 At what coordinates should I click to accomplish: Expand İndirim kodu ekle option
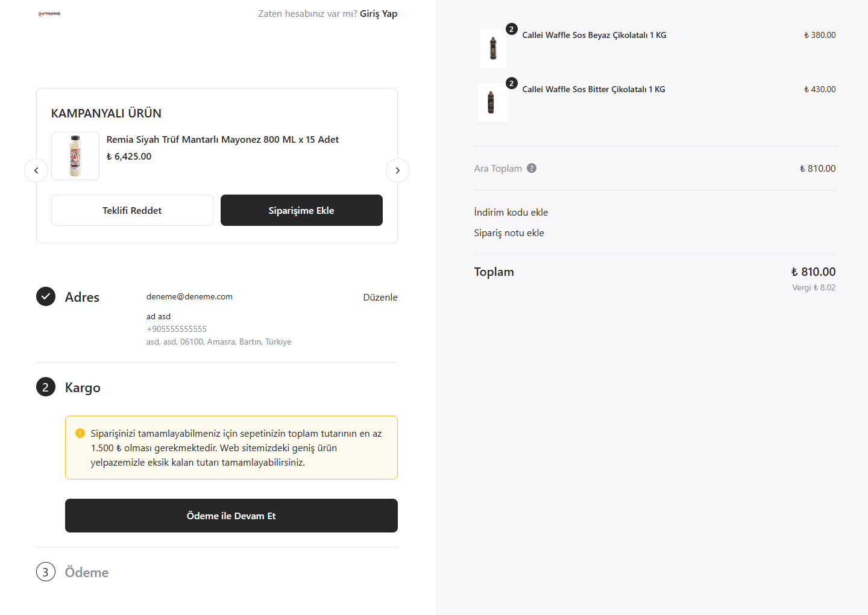(x=511, y=212)
